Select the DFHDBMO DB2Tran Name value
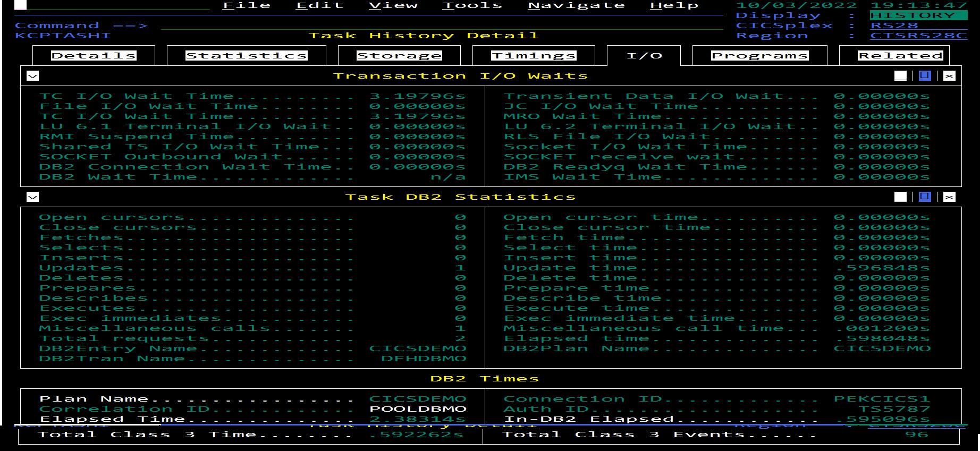This screenshot has width=980, height=451. 424,359
